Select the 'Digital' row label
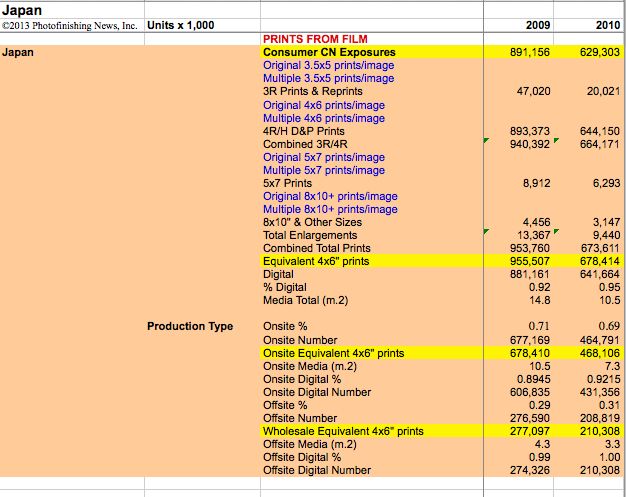This screenshot has height=497, width=626. point(278,274)
